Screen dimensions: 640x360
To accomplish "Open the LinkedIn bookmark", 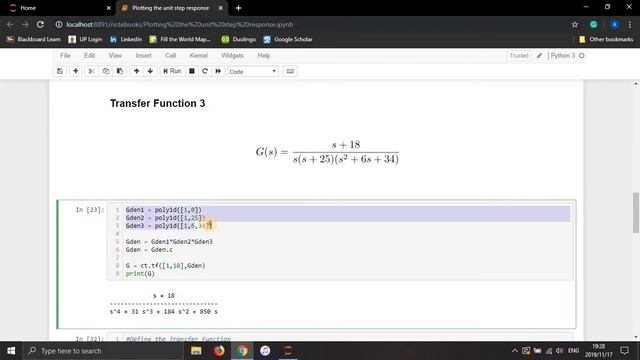I will click(x=126, y=39).
